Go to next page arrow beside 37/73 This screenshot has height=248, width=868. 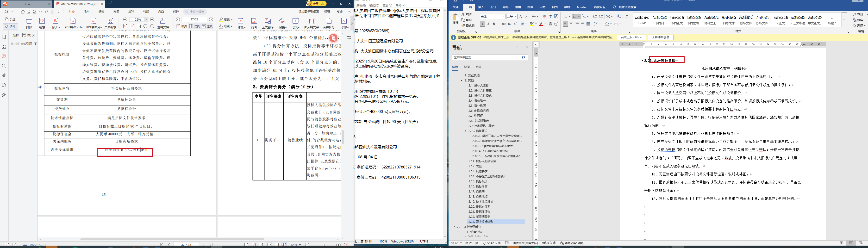click(211, 19)
